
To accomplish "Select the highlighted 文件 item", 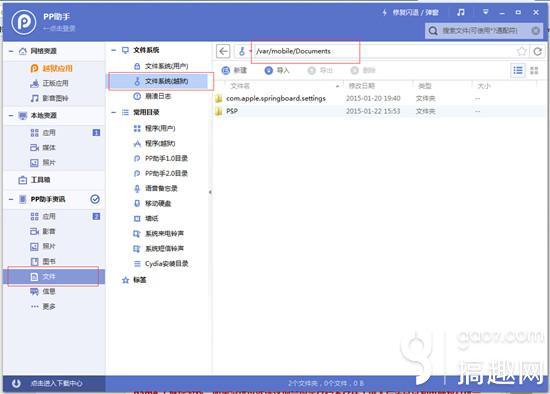I will (54, 277).
